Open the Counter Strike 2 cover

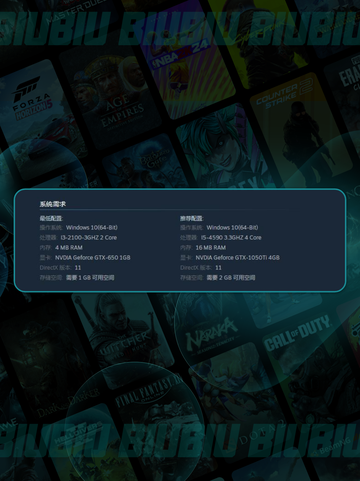point(300,128)
